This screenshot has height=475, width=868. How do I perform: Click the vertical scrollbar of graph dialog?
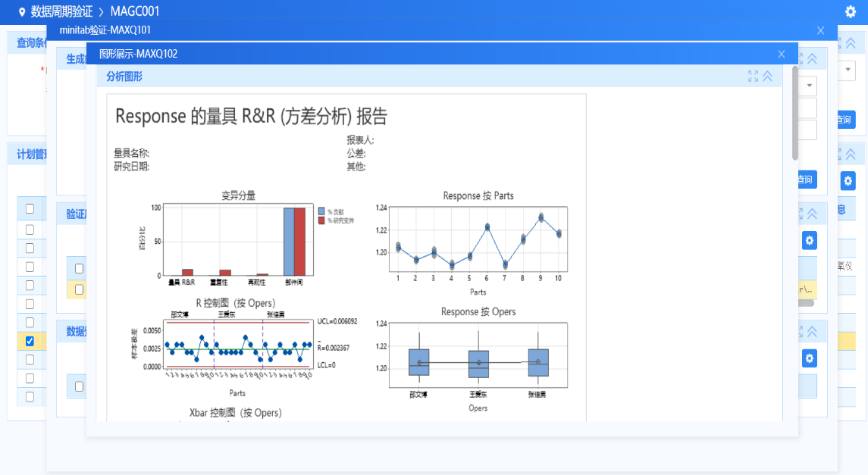click(x=795, y=113)
